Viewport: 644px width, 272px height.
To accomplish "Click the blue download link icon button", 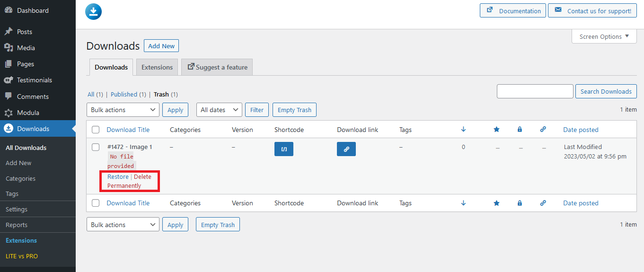I will (x=346, y=149).
